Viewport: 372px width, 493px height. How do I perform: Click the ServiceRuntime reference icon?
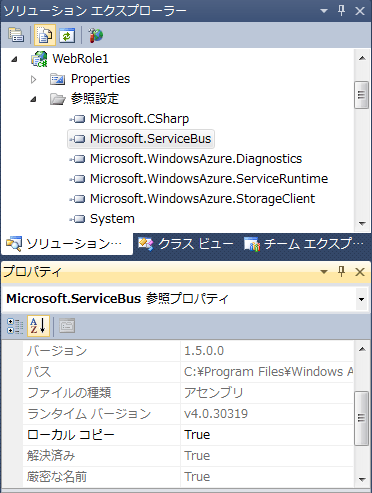77,179
